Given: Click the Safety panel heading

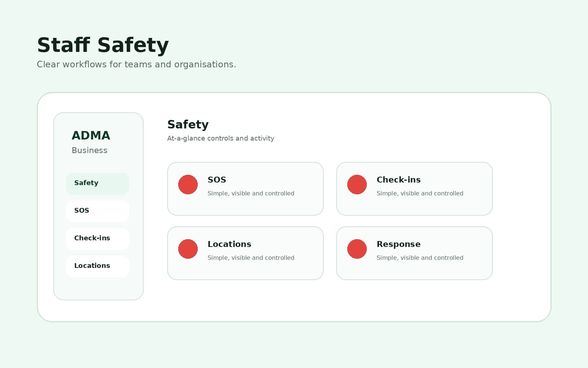Looking at the screenshot, I should (188, 125).
